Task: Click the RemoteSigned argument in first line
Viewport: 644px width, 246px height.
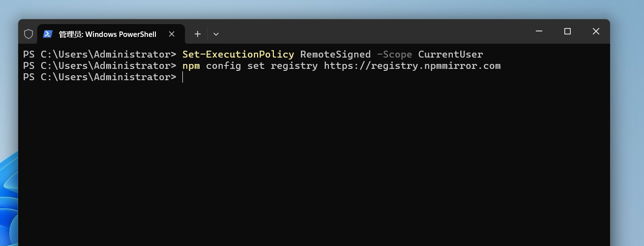Action: 335,54
